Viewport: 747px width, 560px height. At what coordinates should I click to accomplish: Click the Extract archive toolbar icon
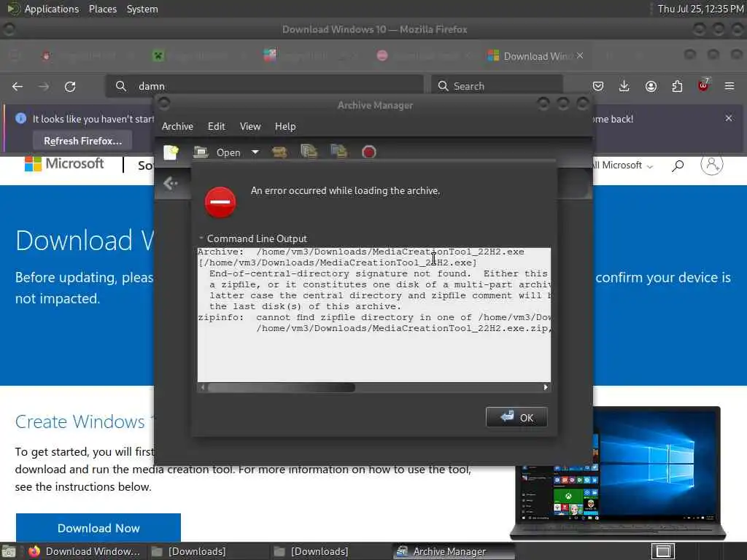pos(279,152)
